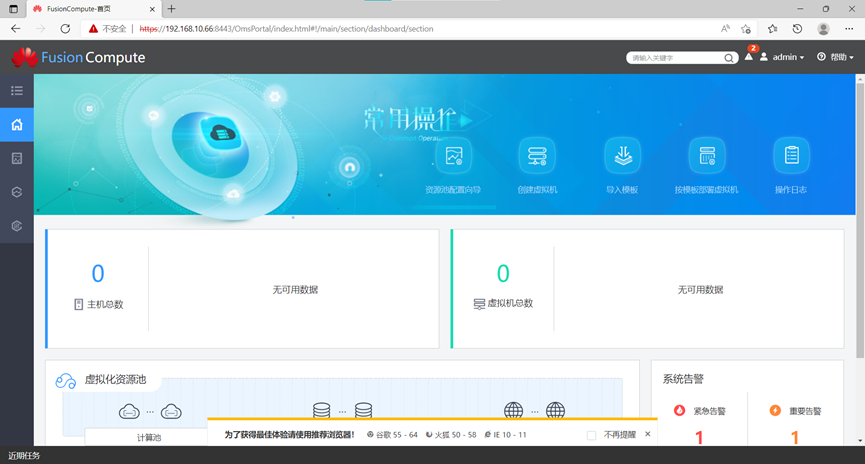Open the tab actions menu icon

pyautogui.click(x=13, y=9)
